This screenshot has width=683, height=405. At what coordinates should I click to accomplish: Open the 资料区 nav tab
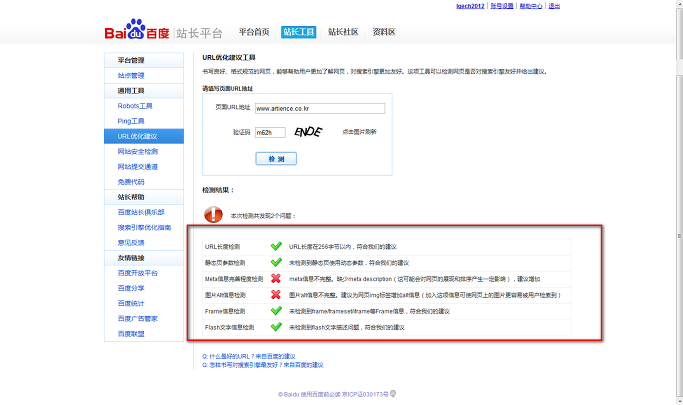click(x=384, y=32)
